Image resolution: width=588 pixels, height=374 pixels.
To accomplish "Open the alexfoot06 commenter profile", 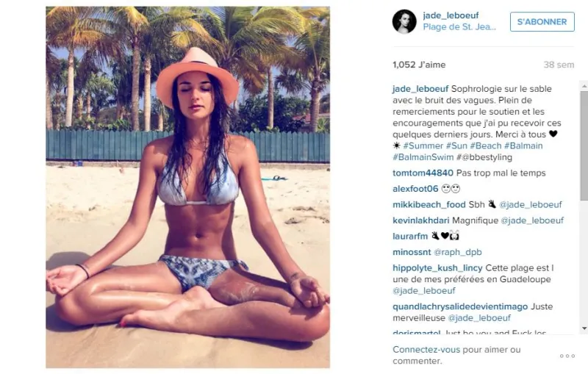I will [415, 189].
